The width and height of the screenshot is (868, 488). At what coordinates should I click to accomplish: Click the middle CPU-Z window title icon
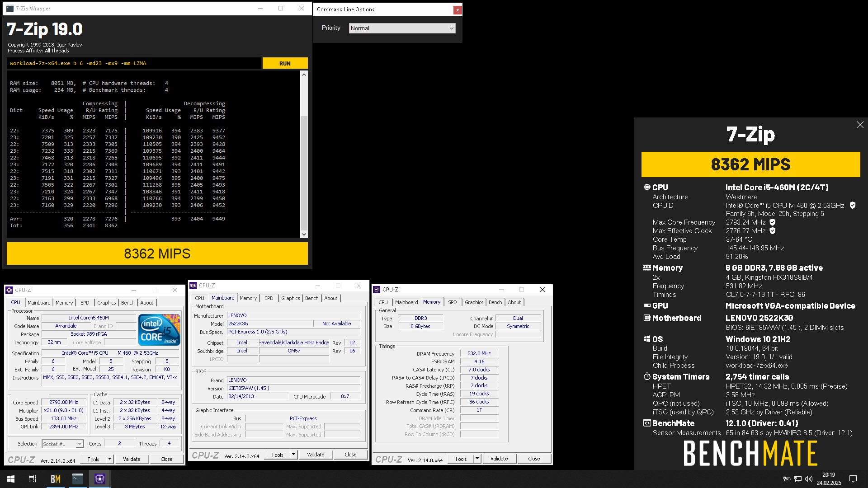pyautogui.click(x=193, y=286)
